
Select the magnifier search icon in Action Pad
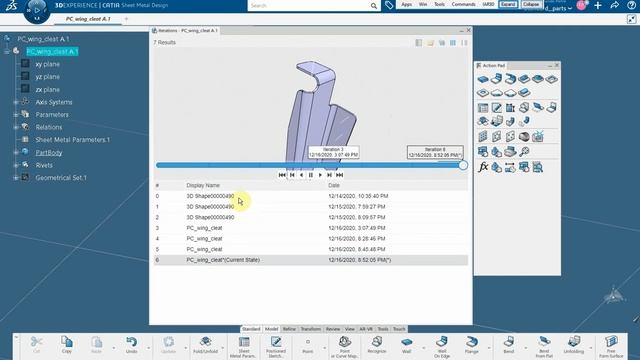click(x=524, y=152)
